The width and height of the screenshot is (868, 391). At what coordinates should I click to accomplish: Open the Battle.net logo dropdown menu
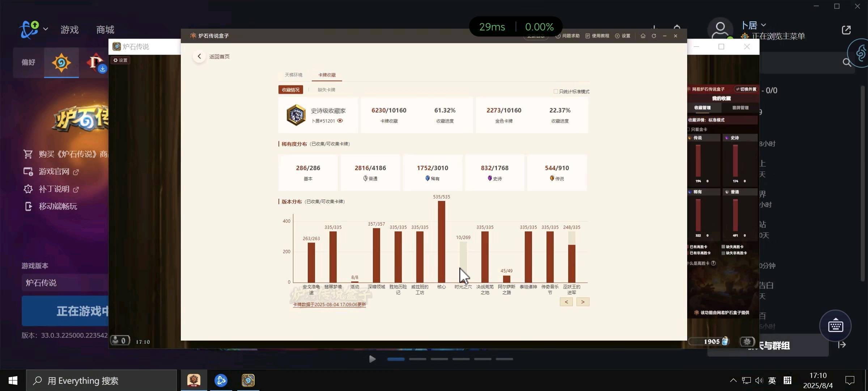point(33,30)
